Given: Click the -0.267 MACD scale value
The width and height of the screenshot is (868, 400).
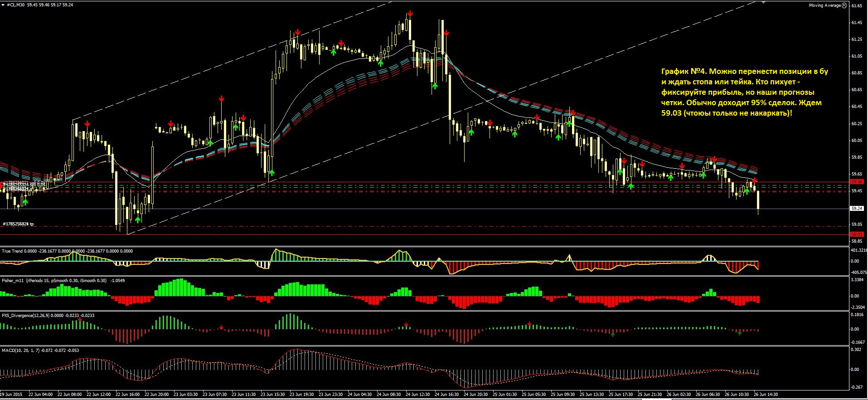Looking at the screenshot, I should tap(857, 387).
